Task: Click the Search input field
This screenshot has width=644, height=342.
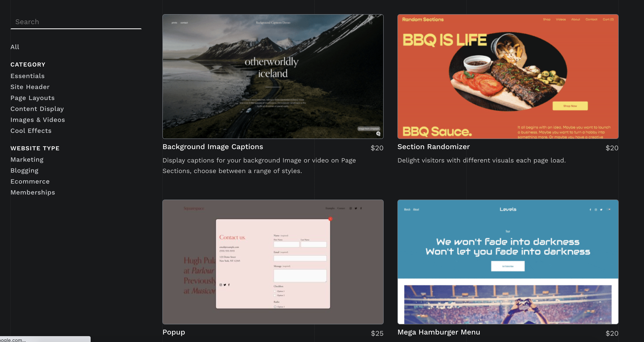Action: (76, 22)
